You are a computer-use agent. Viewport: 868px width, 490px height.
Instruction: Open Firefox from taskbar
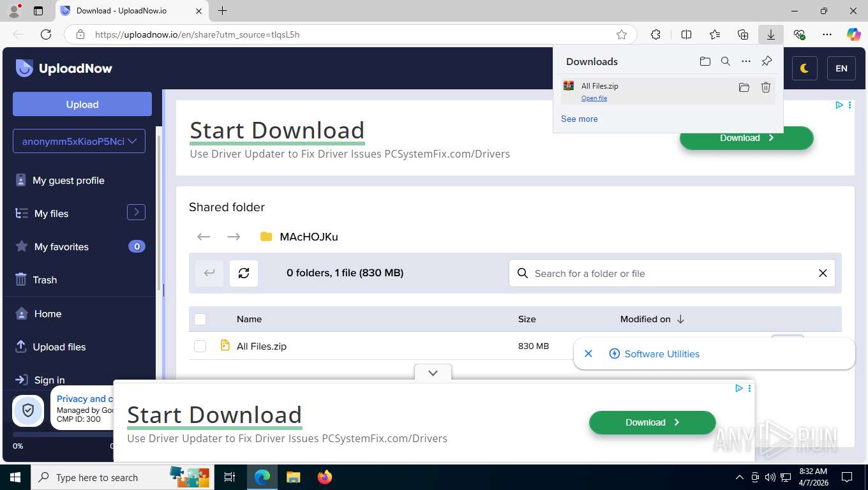tap(325, 477)
